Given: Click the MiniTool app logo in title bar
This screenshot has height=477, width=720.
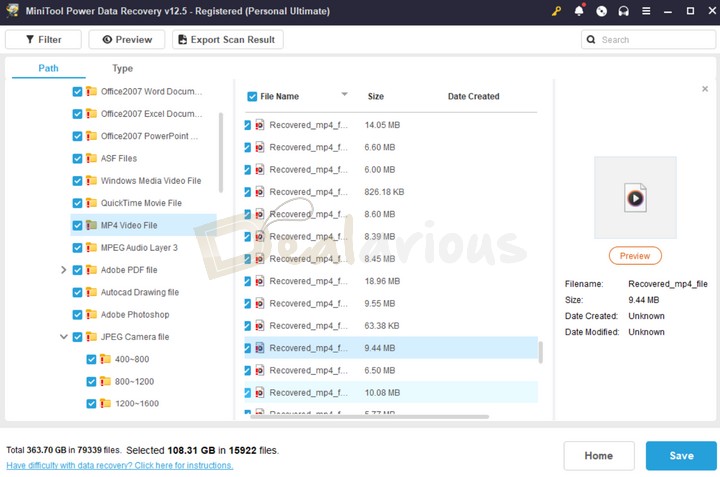Looking at the screenshot, I should [12, 11].
